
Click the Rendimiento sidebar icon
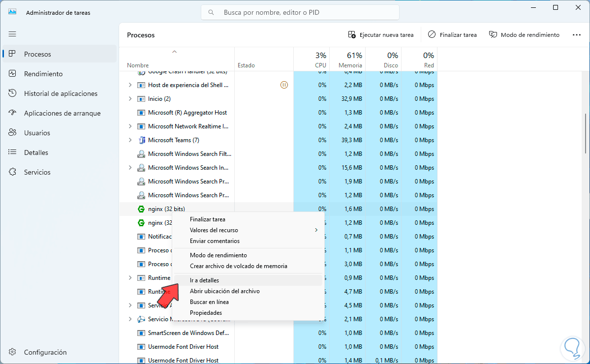[x=13, y=74]
